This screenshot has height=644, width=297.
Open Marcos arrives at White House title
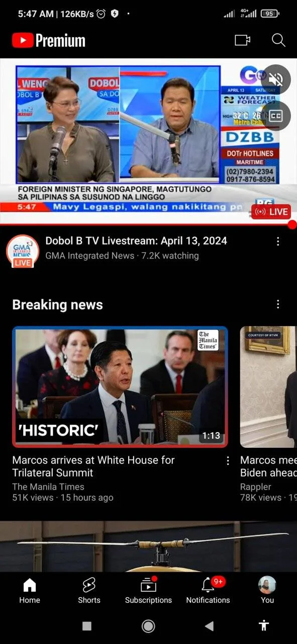[93, 466]
